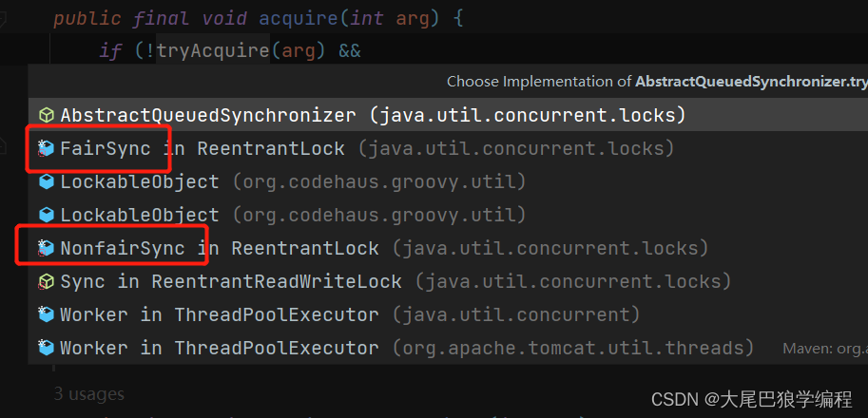Click class icon beside AbstractQueuedSynchronizer
Viewport: 868px width, 418px height.
pyautogui.click(x=47, y=115)
